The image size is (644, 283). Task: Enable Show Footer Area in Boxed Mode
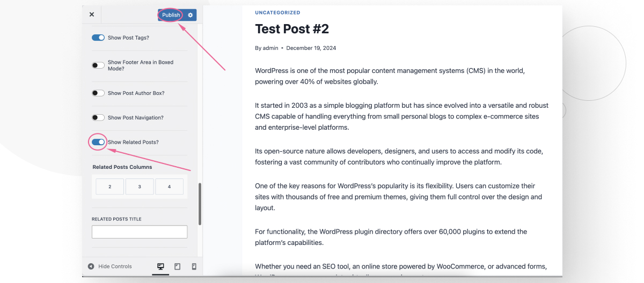[98, 65]
